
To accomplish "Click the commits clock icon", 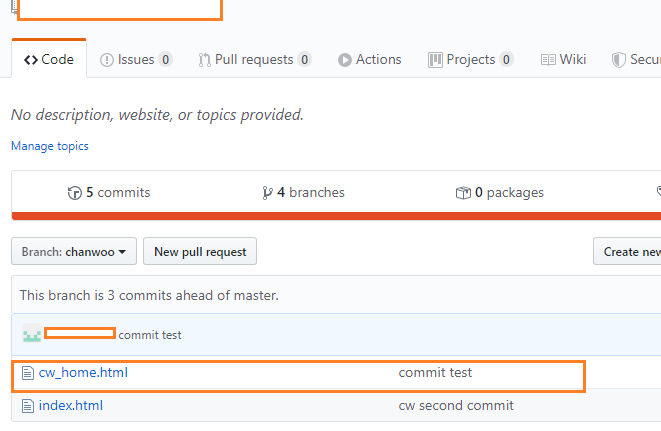I will (x=75, y=193).
